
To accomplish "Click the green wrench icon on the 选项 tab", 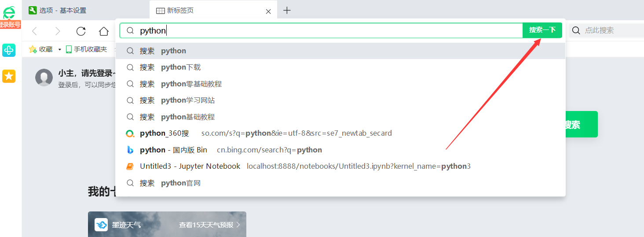I will (33, 10).
